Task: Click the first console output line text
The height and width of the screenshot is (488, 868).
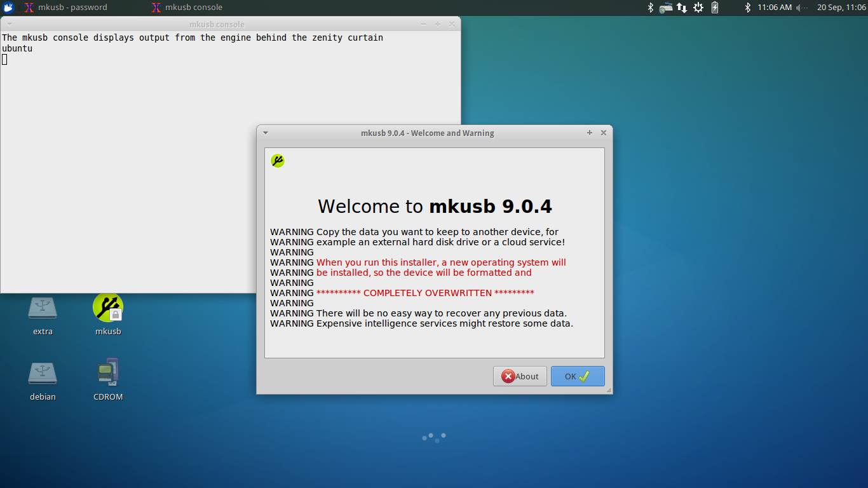Action: [193, 37]
